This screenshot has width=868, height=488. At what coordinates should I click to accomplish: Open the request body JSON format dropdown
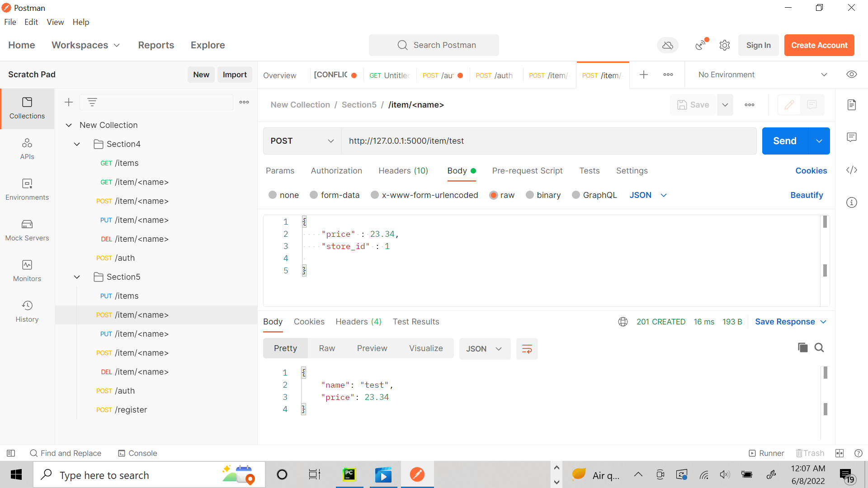[648, 195]
